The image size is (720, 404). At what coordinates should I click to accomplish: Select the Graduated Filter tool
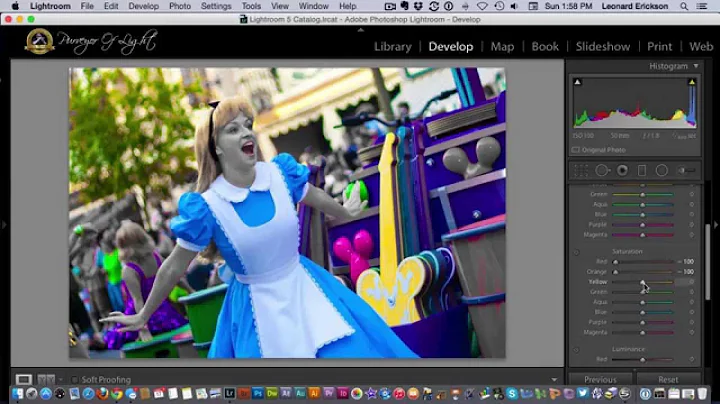pos(642,170)
